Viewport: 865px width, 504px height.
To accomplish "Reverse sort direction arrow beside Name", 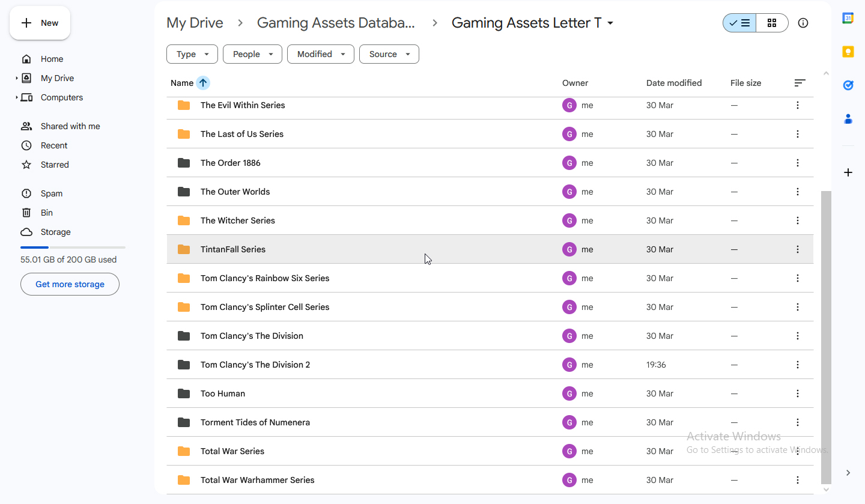I will [x=203, y=83].
